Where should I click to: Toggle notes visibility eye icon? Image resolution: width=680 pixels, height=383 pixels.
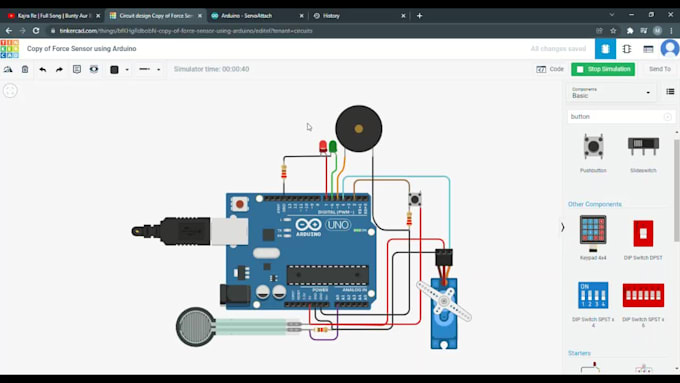94,69
